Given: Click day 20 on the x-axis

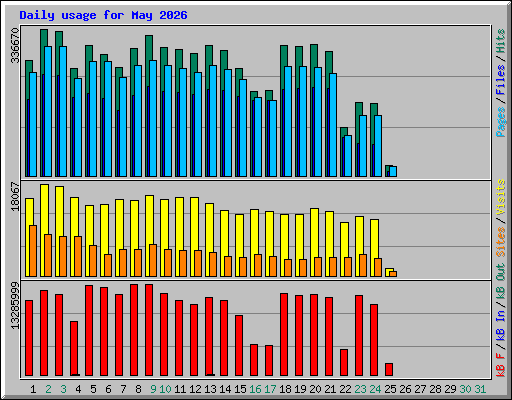Looking at the screenshot, I should coord(315,389).
